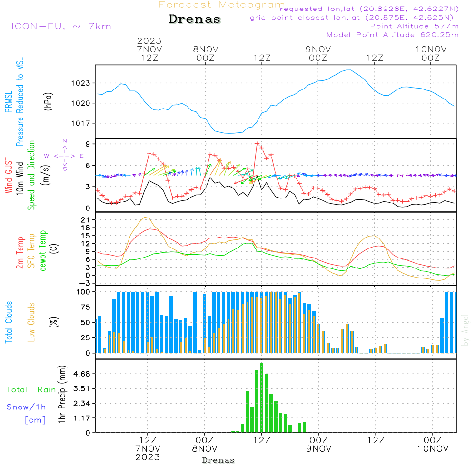Select the bold Drenas title at top
Image resolution: width=476 pixels, height=476 pixels.
pos(195,20)
